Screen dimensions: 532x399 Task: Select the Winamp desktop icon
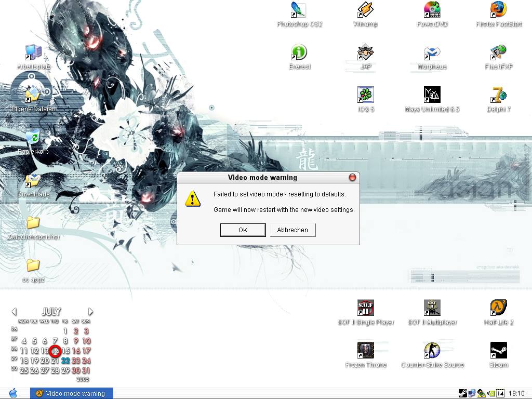[365, 10]
